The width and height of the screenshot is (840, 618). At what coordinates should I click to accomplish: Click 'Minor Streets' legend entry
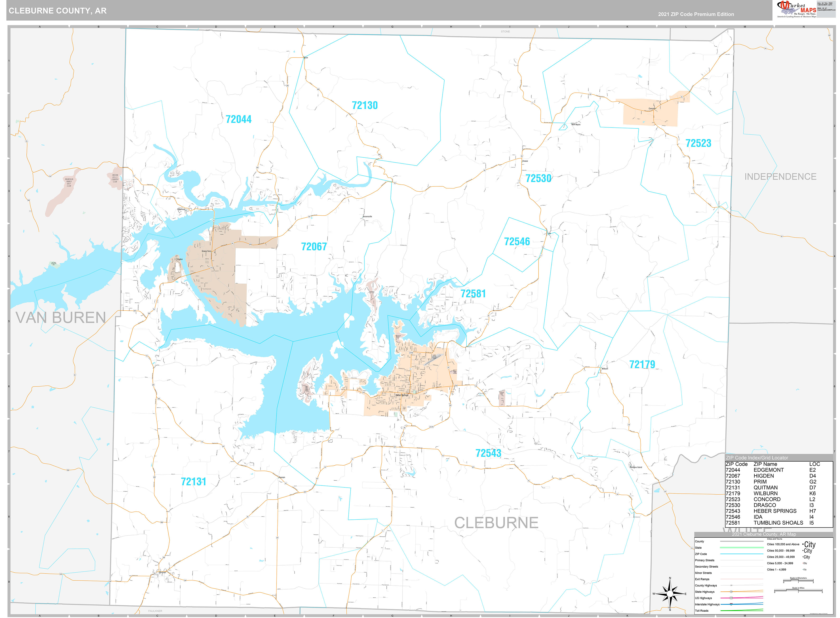[x=704, y=573]
